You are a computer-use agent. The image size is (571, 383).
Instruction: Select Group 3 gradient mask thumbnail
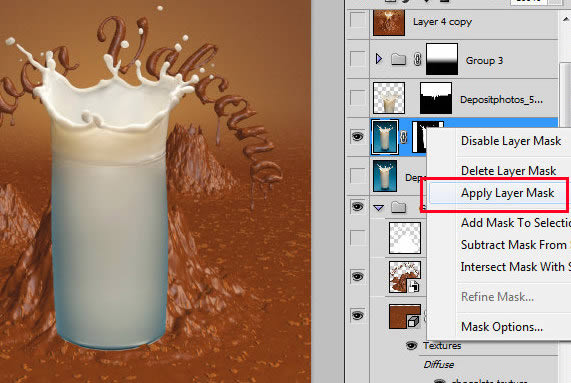pyautogui.click(x=442, y=59)
